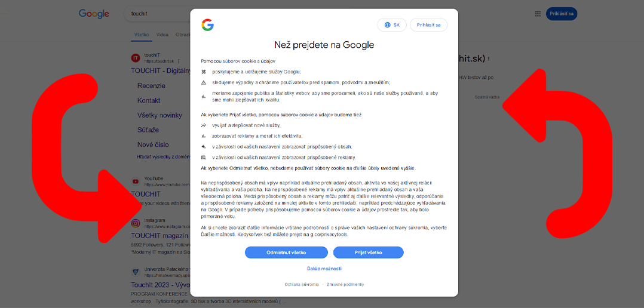Click the blue Prihlásiť sa header button

click(561, 14)
